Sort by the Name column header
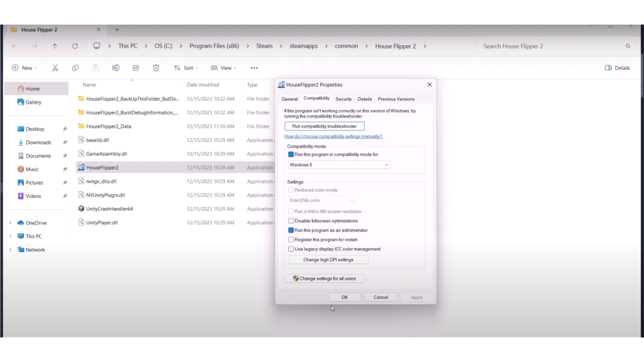Screen dimensions: 644x362 tap(89, 85)
